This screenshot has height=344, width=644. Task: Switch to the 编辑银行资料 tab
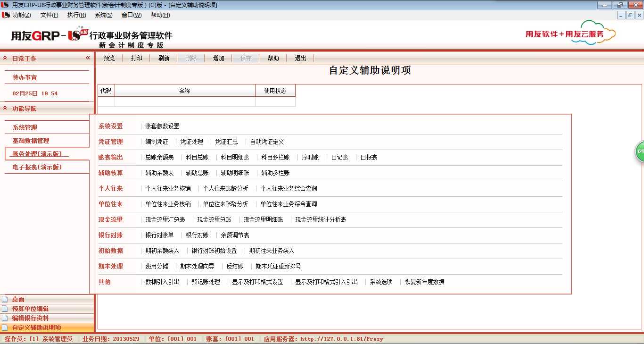(x=47, y=318)
